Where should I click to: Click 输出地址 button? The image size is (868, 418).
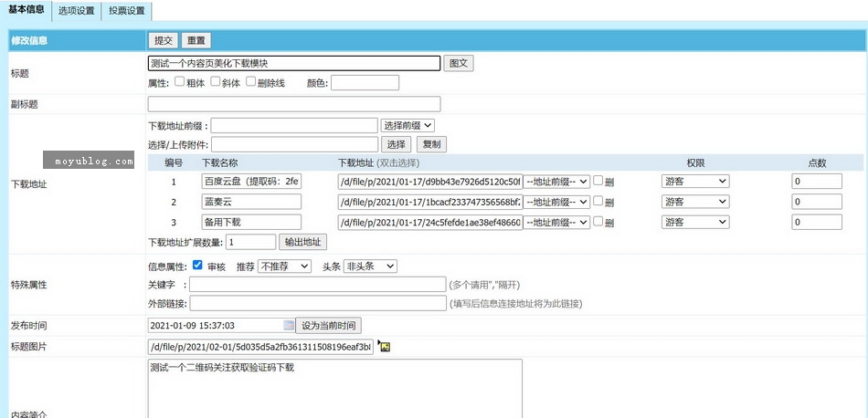coord(302,243)
